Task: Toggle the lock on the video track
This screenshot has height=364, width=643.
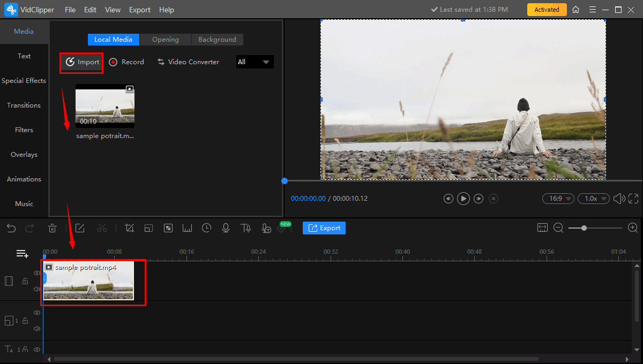Action: (x=25, y=281)
